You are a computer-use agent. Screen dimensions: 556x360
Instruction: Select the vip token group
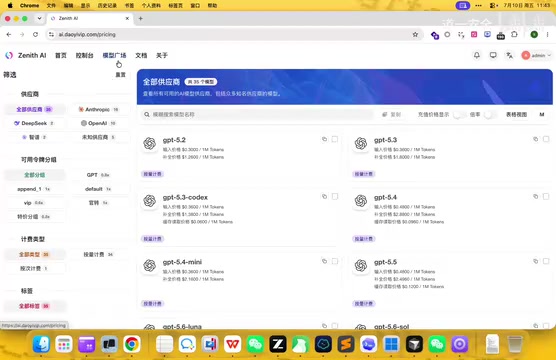click(34, 203)
